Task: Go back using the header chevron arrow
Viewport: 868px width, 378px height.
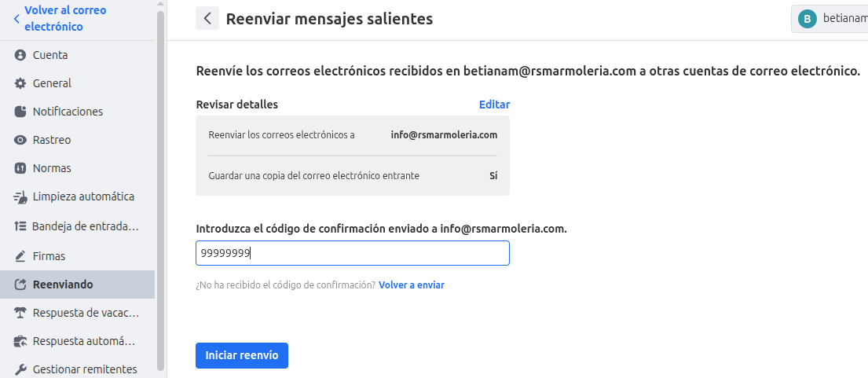Action: click(207, 19)
